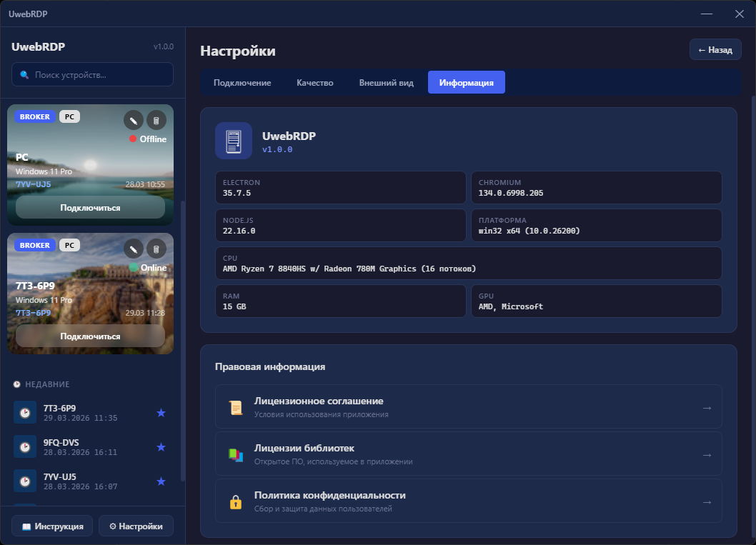Switch to the Качество tab
The height and width of the screenshot is (545, 756).
315,83
